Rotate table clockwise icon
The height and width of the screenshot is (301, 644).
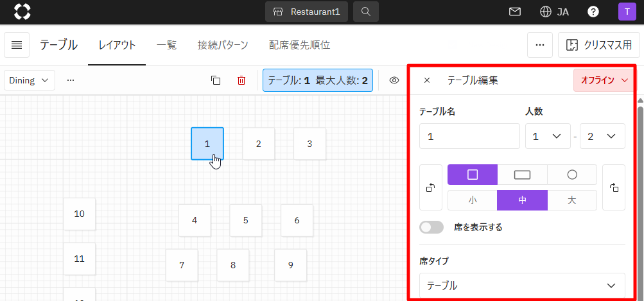(614, 187)
